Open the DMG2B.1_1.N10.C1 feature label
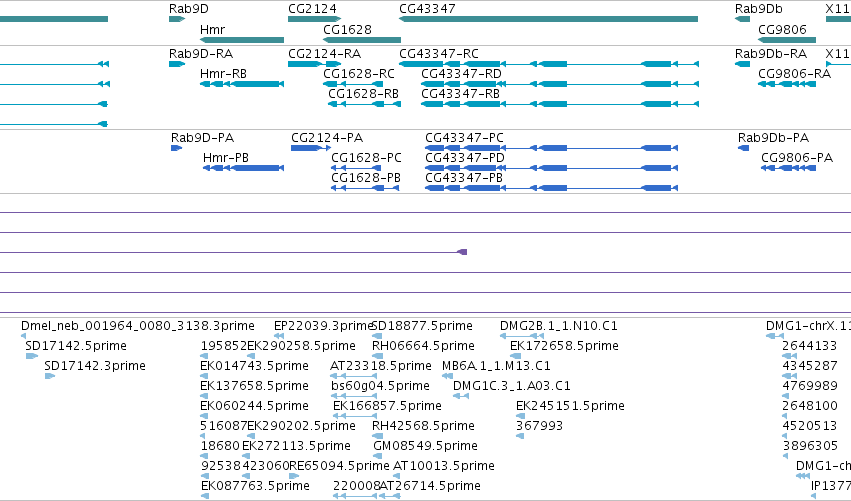 tap(558, 326)
